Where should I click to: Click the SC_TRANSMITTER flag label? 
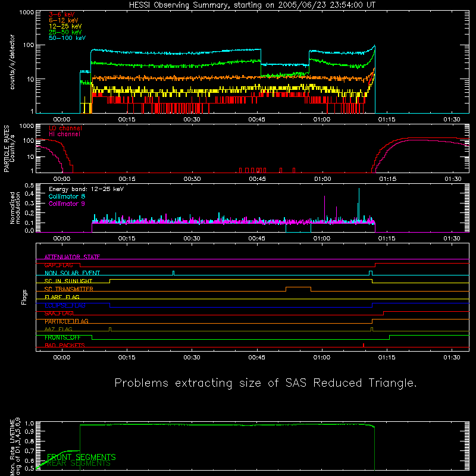(x=68, y=289)
